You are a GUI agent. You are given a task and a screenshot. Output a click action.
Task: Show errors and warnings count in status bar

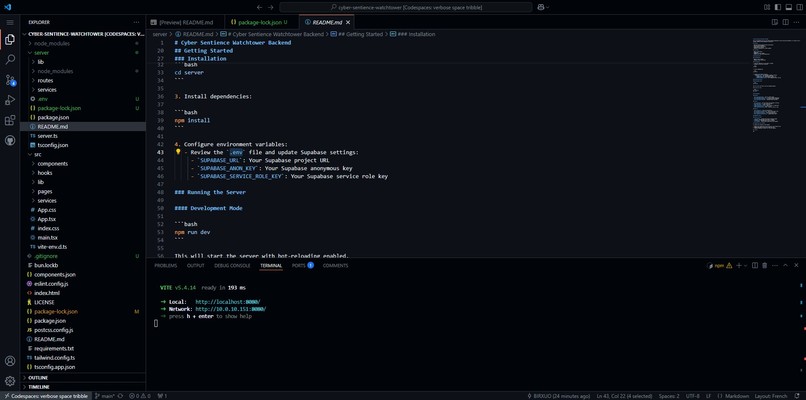click(140, 396)
